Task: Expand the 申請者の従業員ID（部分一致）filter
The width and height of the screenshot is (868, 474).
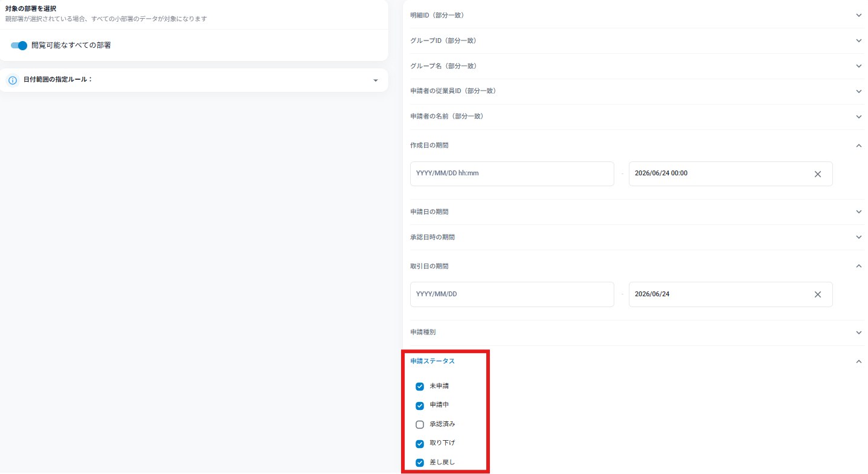Action: tap(637, 91)
